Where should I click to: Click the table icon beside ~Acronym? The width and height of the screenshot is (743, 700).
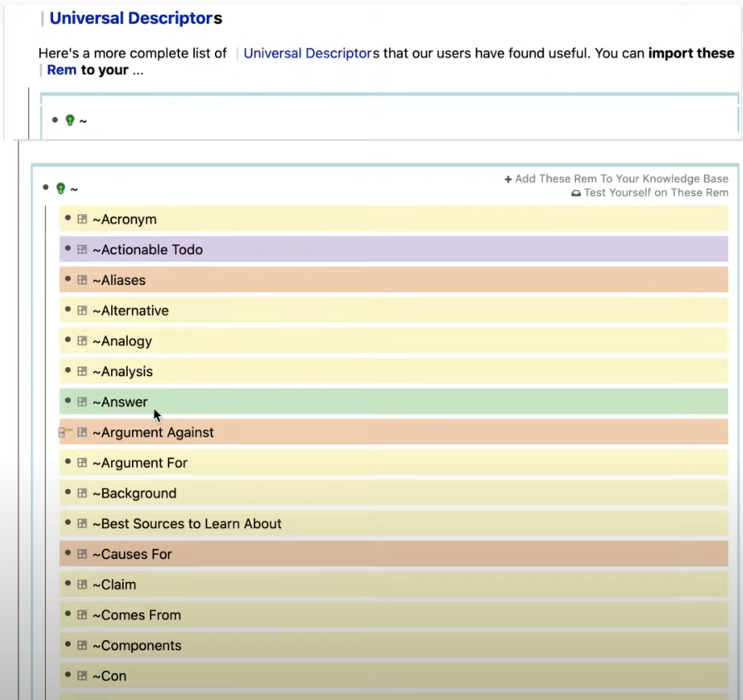click(x=82, y=219)
